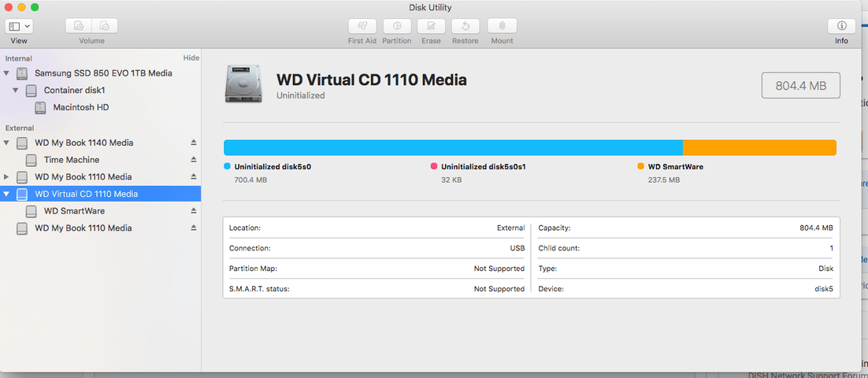Click the Child count row

pyautogui.click(x=685, y=249)
